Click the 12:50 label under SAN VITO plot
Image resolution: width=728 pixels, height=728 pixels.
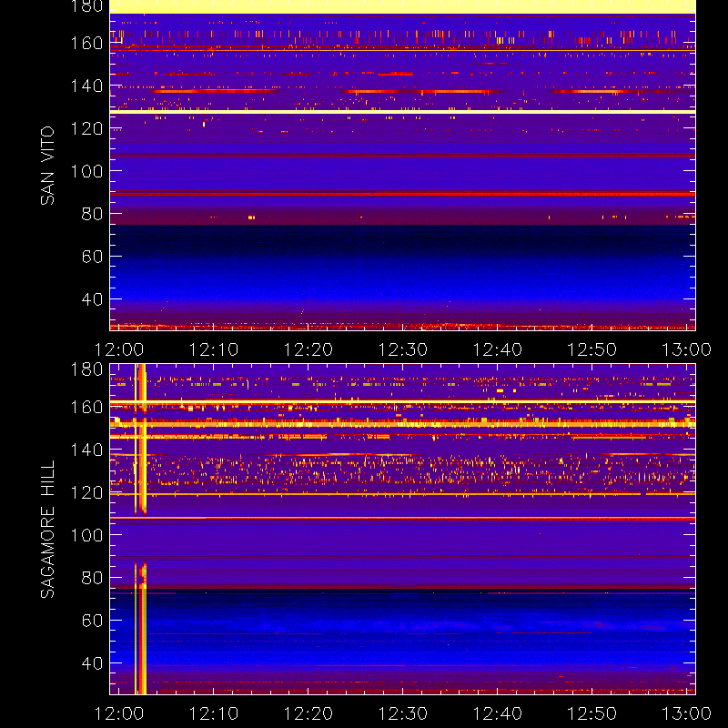[592, 349]
